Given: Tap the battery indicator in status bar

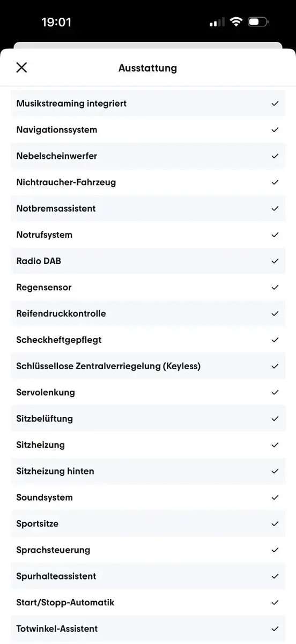Looking at the screenshot, I should tap(258, 22).
